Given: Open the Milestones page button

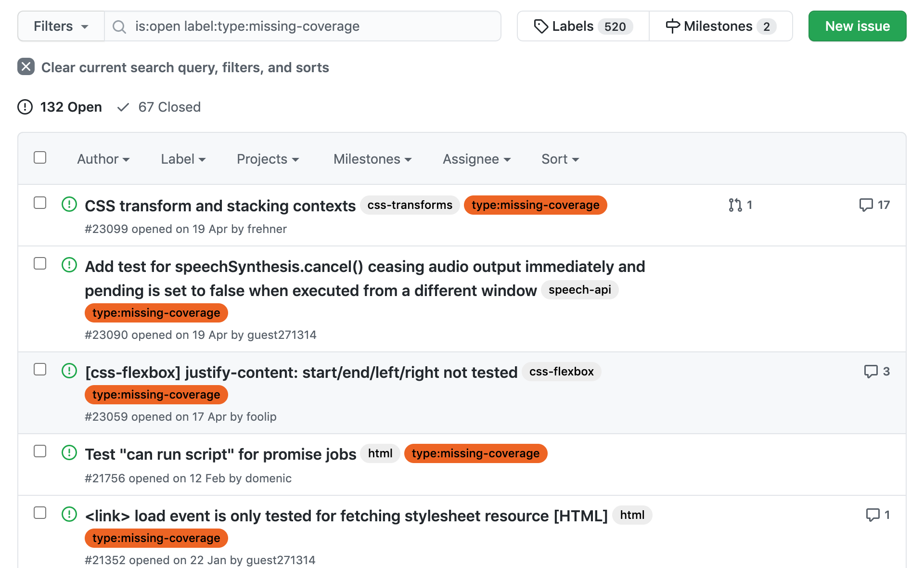Looking at the screenshot, I should point(720,26).
